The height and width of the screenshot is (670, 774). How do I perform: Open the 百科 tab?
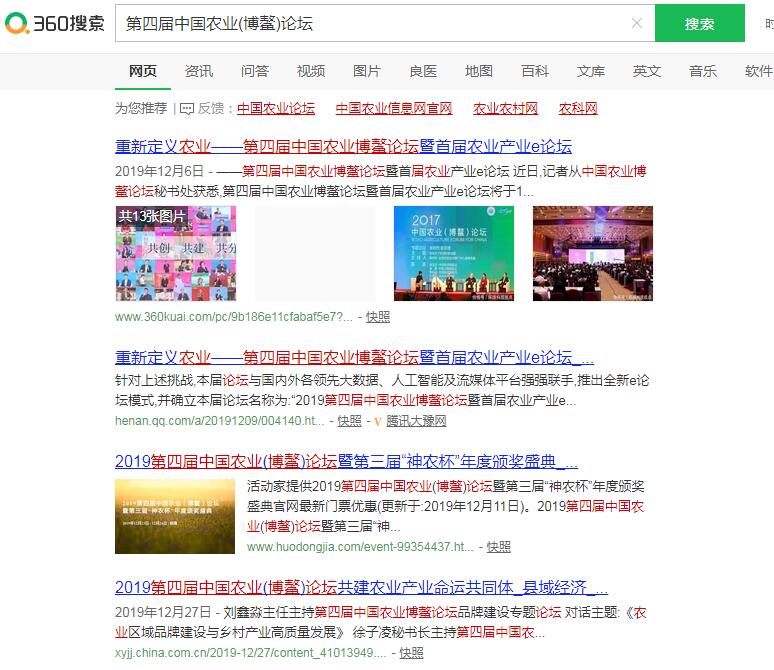click(535, 71)
